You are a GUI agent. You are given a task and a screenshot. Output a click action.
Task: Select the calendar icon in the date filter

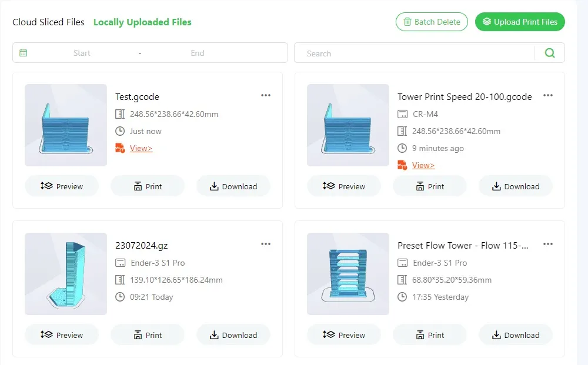[23, 52]
